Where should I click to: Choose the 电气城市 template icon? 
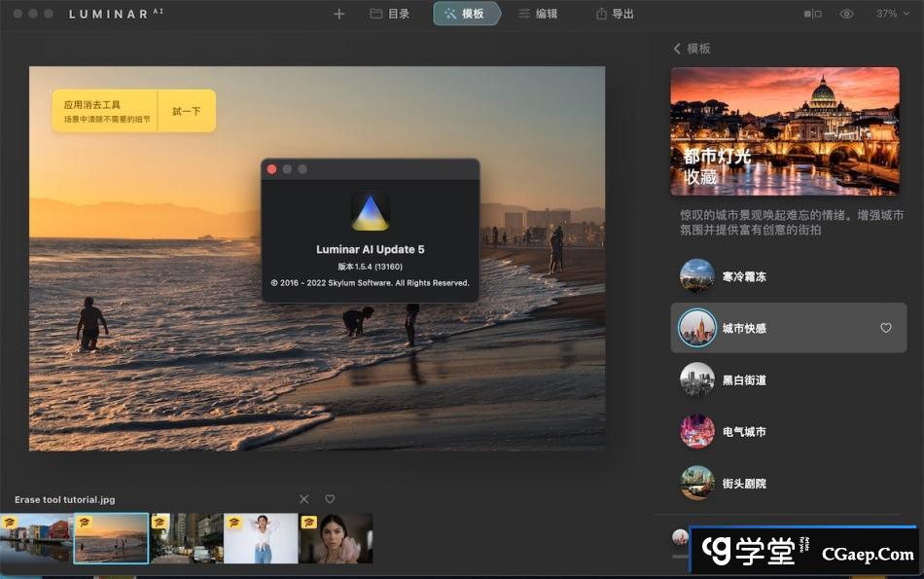point(697,431)
